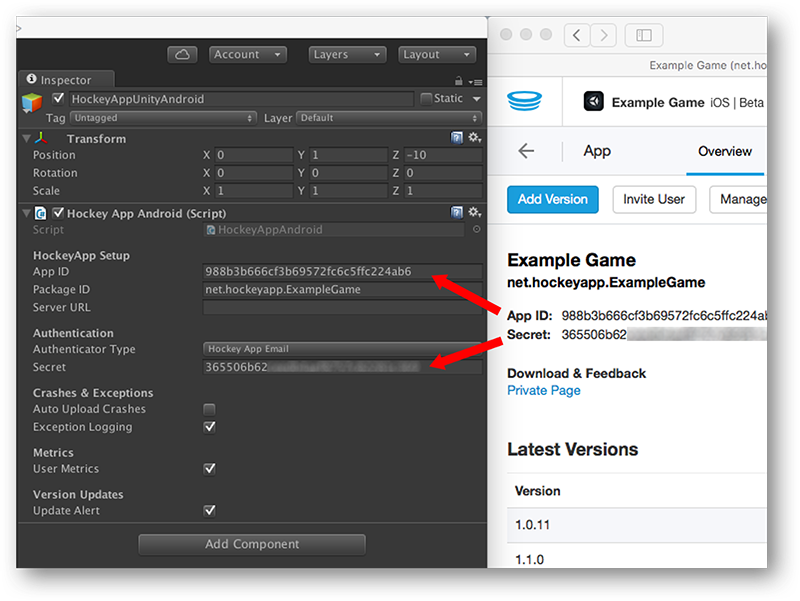
Task: Click the Secret input field in Inspector
Action: pyautogui.click(x=342, y=367)
